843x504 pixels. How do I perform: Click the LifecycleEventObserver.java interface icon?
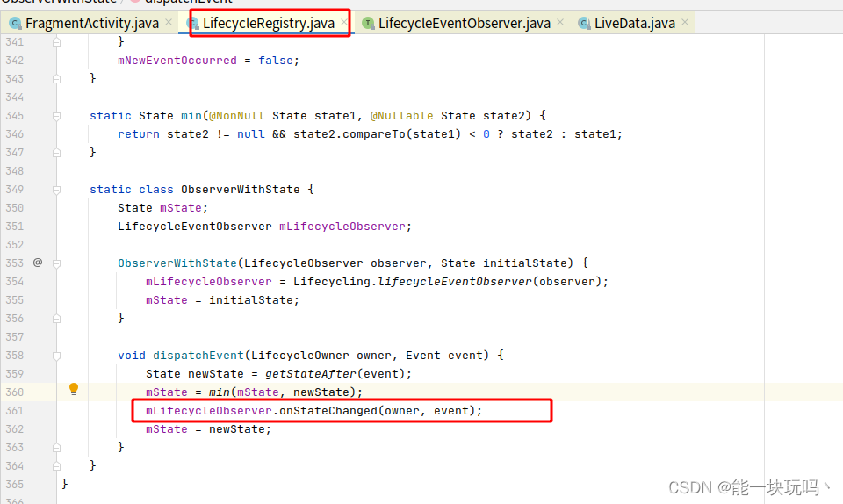click(x=368, y=23)
